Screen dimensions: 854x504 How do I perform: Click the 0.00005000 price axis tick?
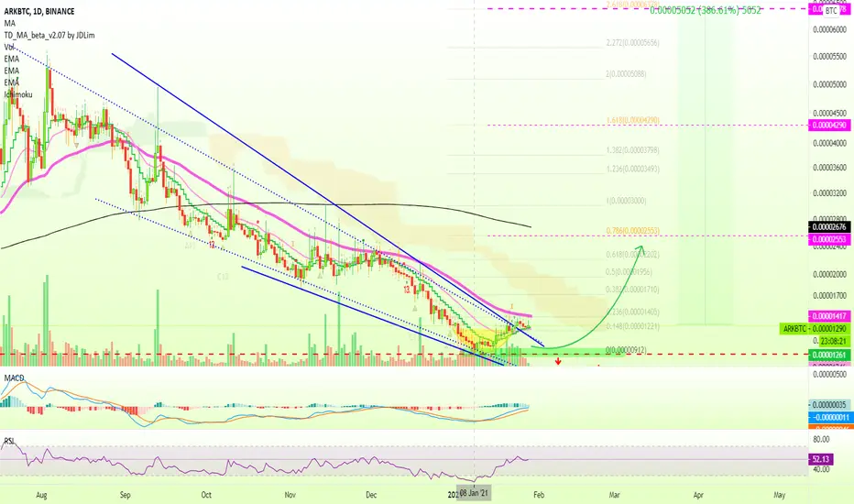click(830, 84)
